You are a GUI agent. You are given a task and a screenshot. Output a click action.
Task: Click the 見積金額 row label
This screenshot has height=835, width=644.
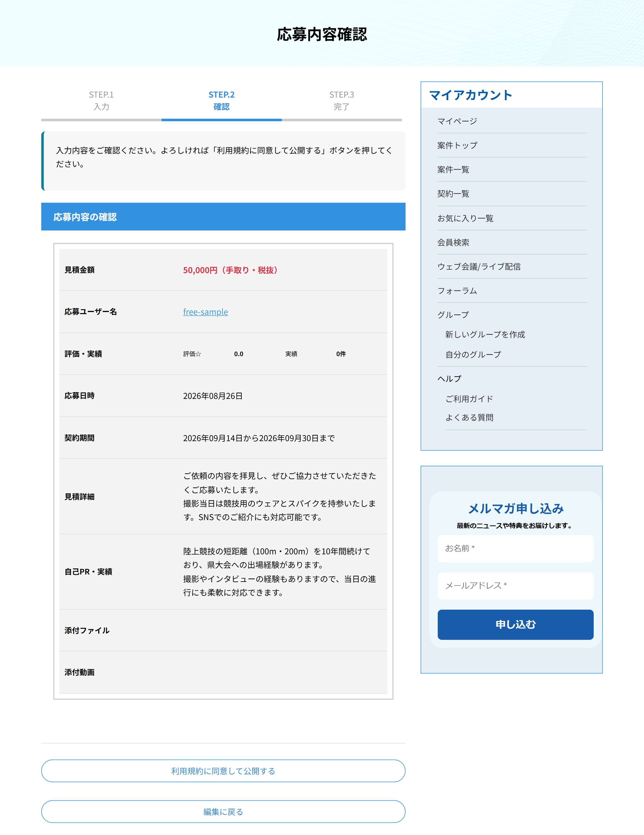tap(79, 270)
